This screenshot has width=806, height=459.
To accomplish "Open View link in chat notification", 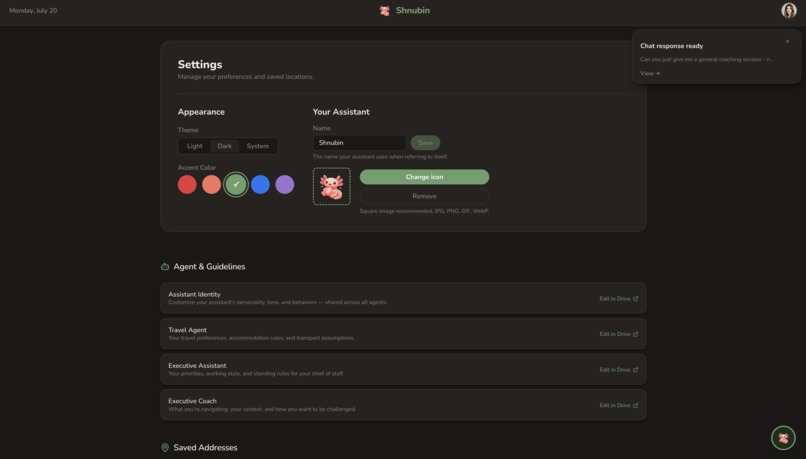I will 650,74.
